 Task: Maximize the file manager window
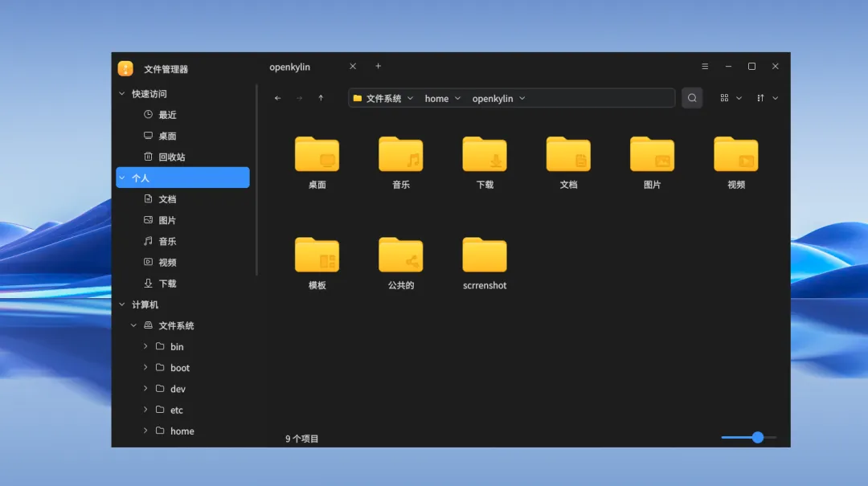click(751, 67)
